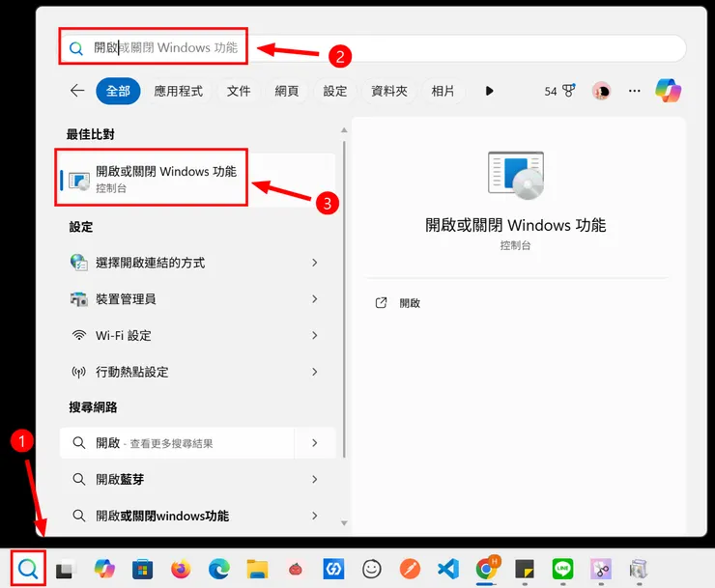Click the results list scroll up arrow
This screenshot has width=715, height=588.
point(344,130)
